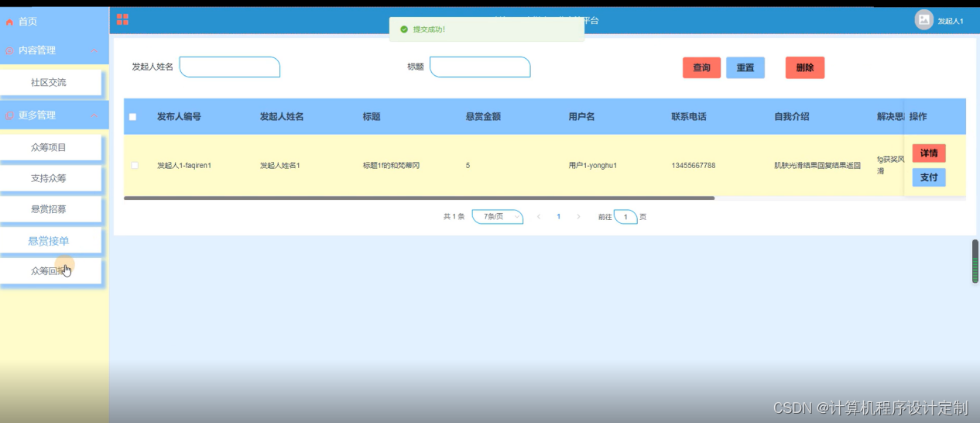This screenshot has height=423, width=980.
Task: Click page number 1 in pagination
Action: pyautogui.click(x=559, y=217)
